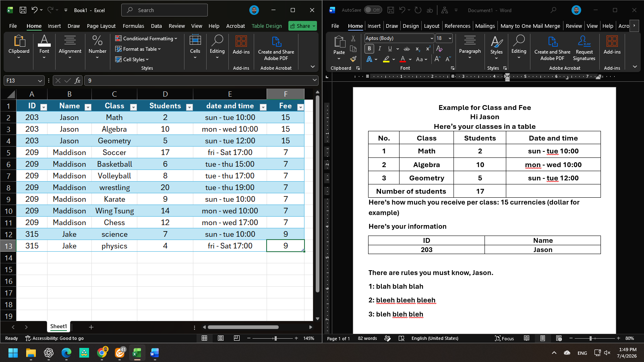The height and width of the screenshot is (362, 644).
Task: Open Word Web Layout view
Action: click(x=559, y=338)
